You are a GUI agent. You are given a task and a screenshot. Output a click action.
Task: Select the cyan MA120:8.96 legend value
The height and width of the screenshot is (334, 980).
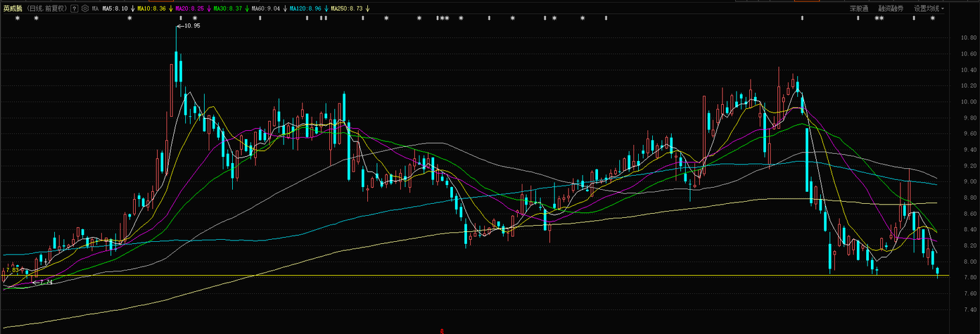[x=306, y=9]
